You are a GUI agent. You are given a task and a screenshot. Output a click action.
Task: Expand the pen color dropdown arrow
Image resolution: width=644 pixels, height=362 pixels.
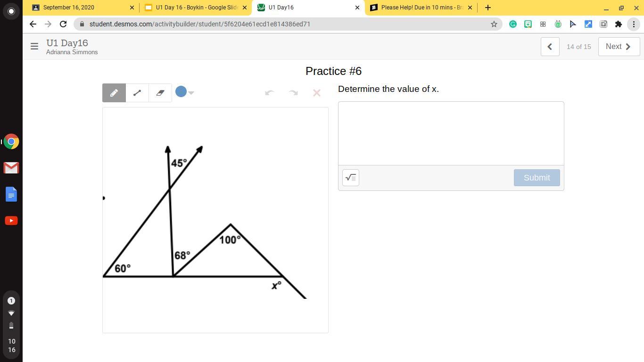[191, 93]
